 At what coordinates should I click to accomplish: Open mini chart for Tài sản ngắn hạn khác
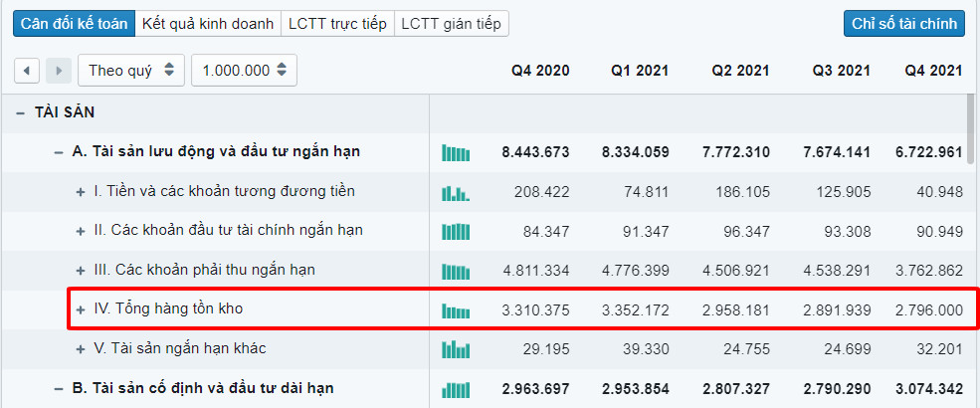click(456, 349)
